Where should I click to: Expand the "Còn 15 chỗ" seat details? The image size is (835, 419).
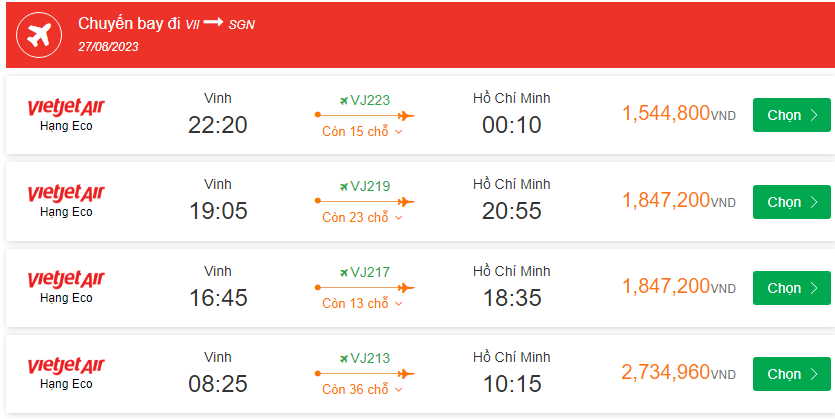pyautogui.click(x=362, y=131)
